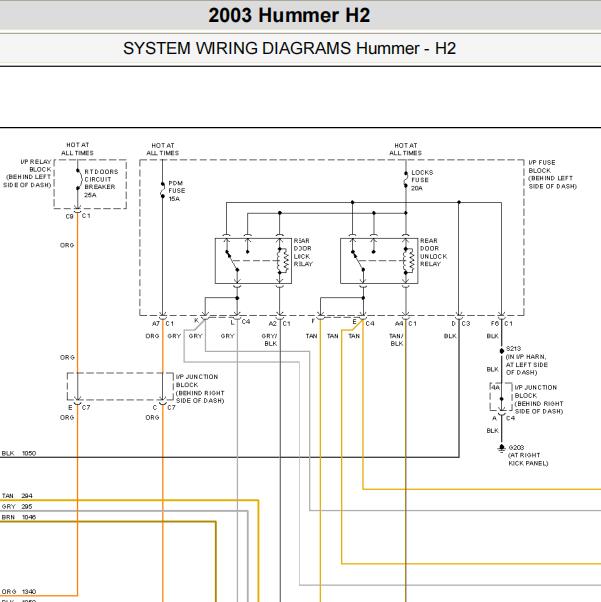The width and height of the screenshot is (601, 602).
Task: Select the "L C4" connector label
Action: [240, 322]
